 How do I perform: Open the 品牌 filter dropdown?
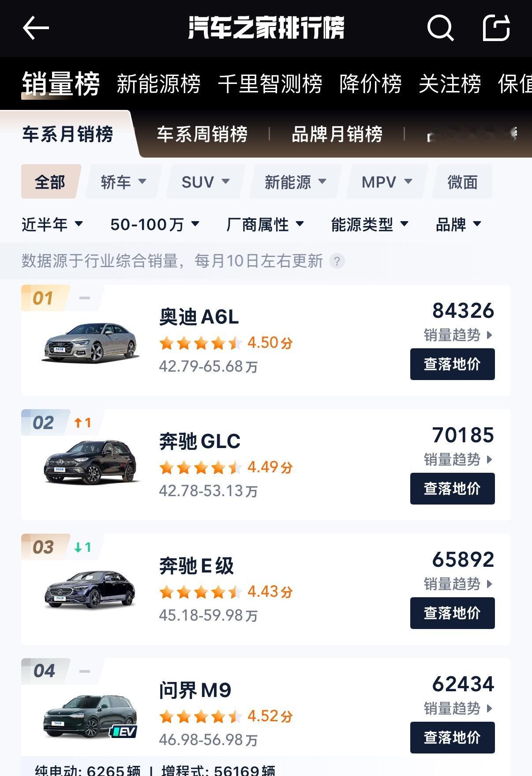[x=458, y=225]
